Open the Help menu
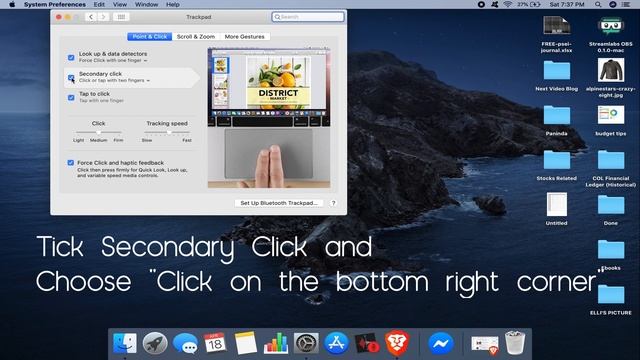The height and width of the screenshot is (360, 640). pyautogui.click(x=173, y=4)
